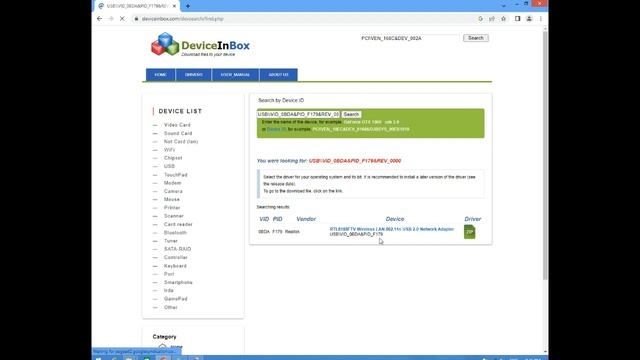Viewport: 640px width, 360px height.
Task: Click vendor name Realtek in results
Action: [x=292, y=232]
